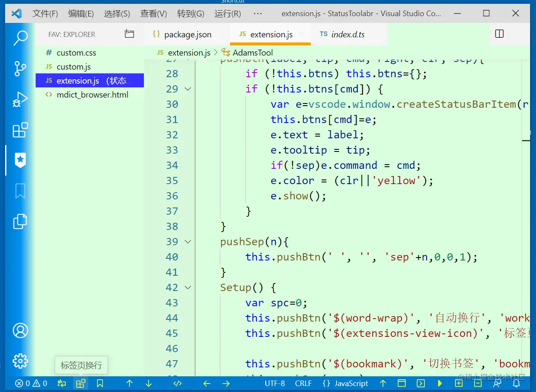Toggle bookmark using status bar bookmark icon

(x=100, y=384)
